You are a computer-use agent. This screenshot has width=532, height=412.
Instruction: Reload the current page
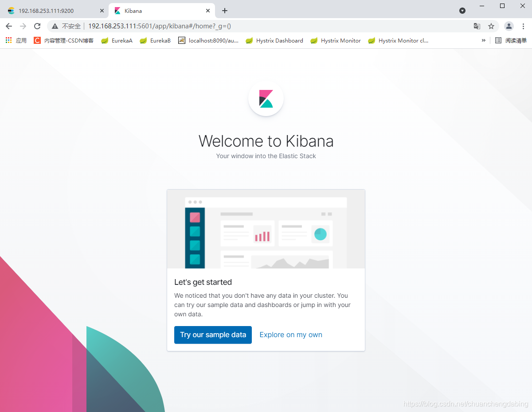(x=37, y=26)
